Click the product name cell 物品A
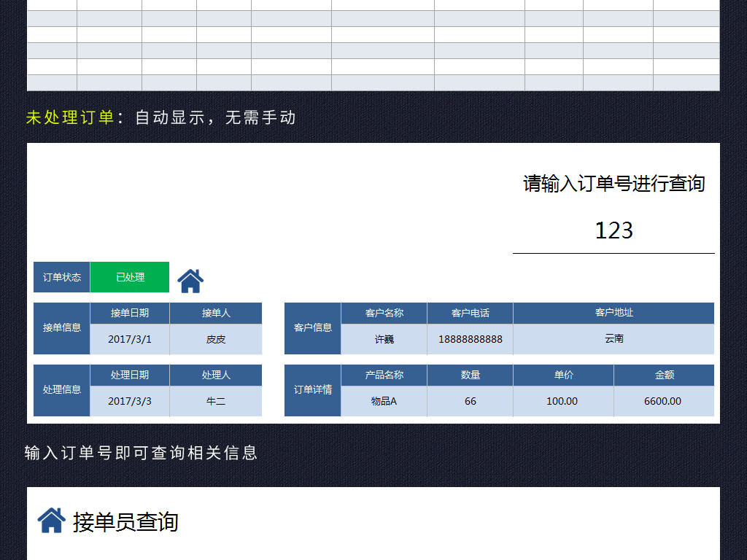 tap(383, 401)
